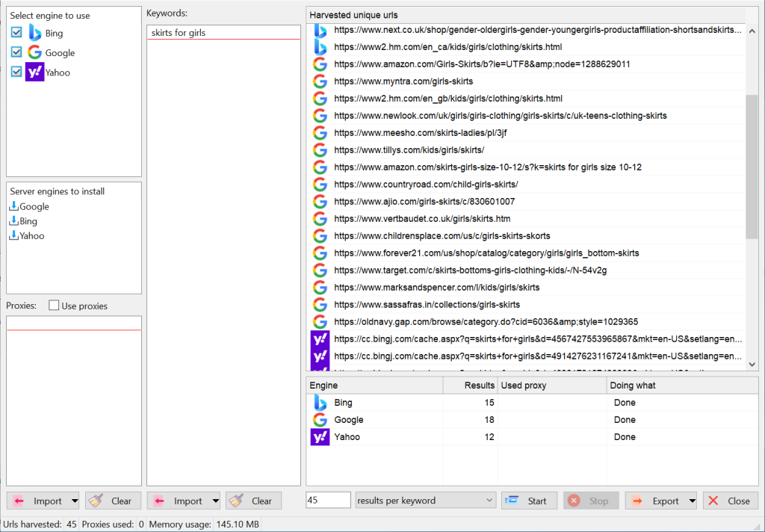Image resolution: width=765 pixels, height=532 pixels.
Task: Sort by the Results column header
Action: click(x=470, y=386)
